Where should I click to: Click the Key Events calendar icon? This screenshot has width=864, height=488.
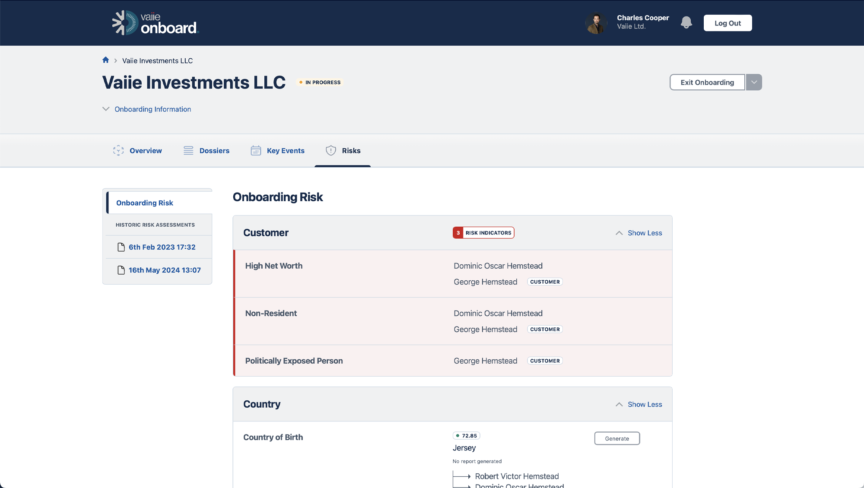[x=256, y=151]
